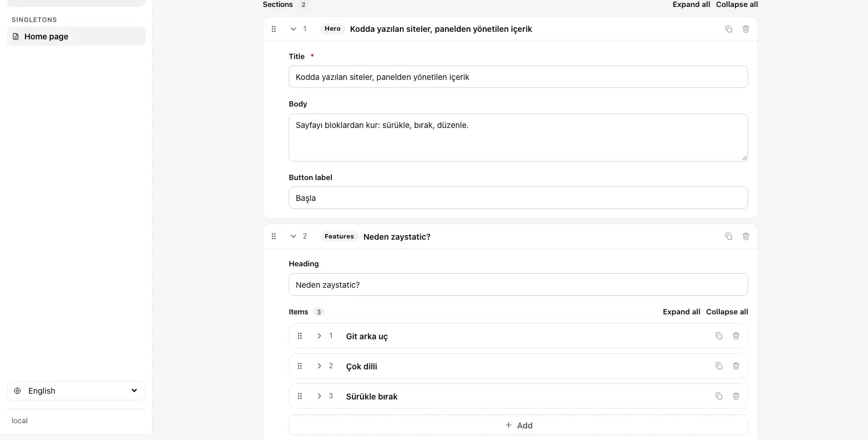Click the 'Features' badge label

point(339,236)
